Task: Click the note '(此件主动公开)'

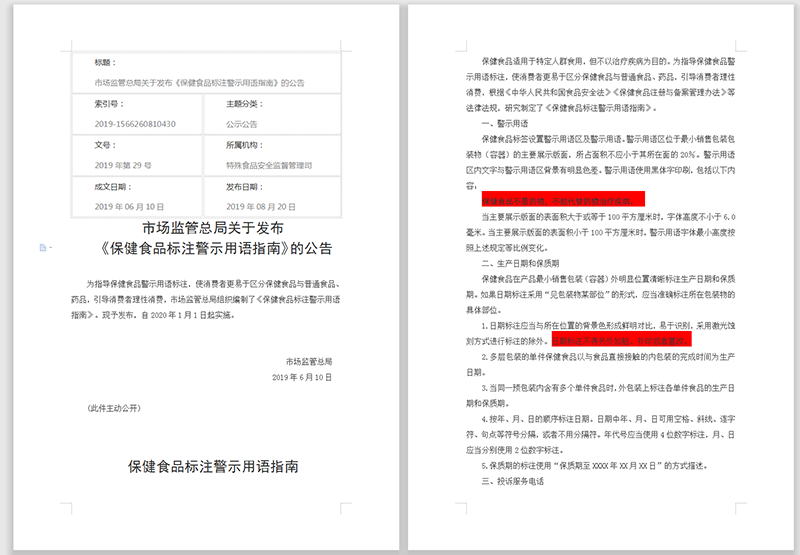Action: tap(114, 408)
